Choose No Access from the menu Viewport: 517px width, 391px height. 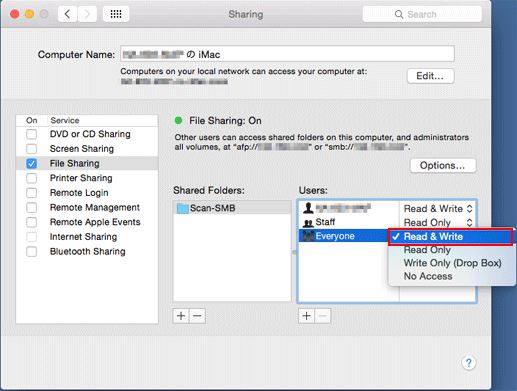[452, 276]
